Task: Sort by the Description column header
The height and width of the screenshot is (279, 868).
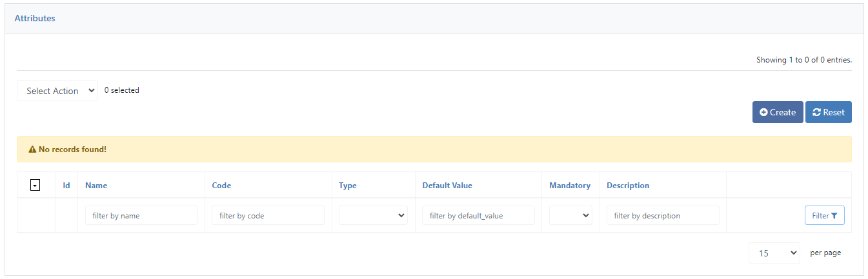Action: (628, 186)
